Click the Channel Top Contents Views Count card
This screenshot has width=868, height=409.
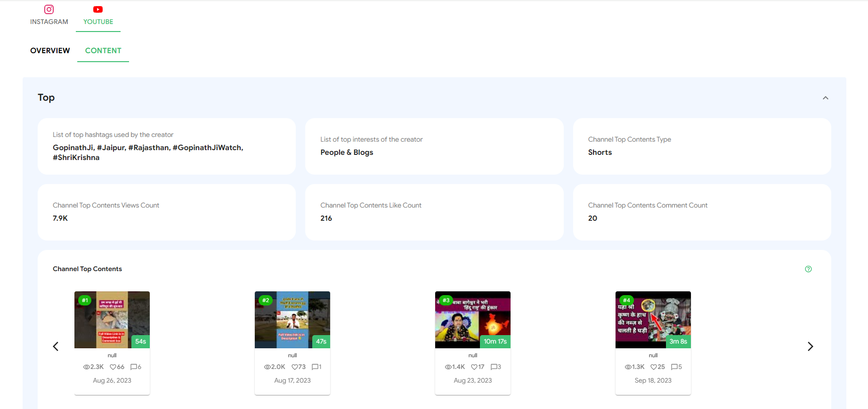tap(167, 212)
